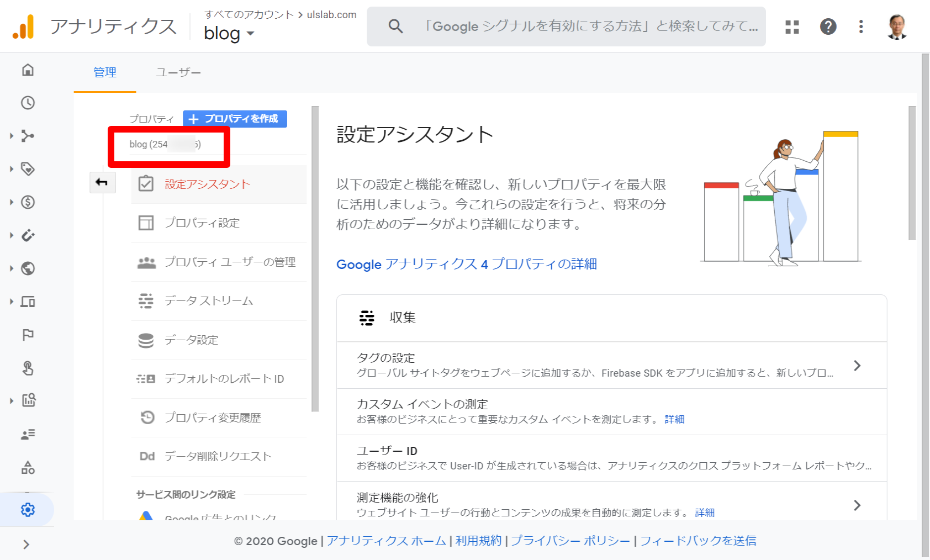Open データ削除リクエスト menu item
The width and height of the screenshot is (930, 560).
point(219,457)
